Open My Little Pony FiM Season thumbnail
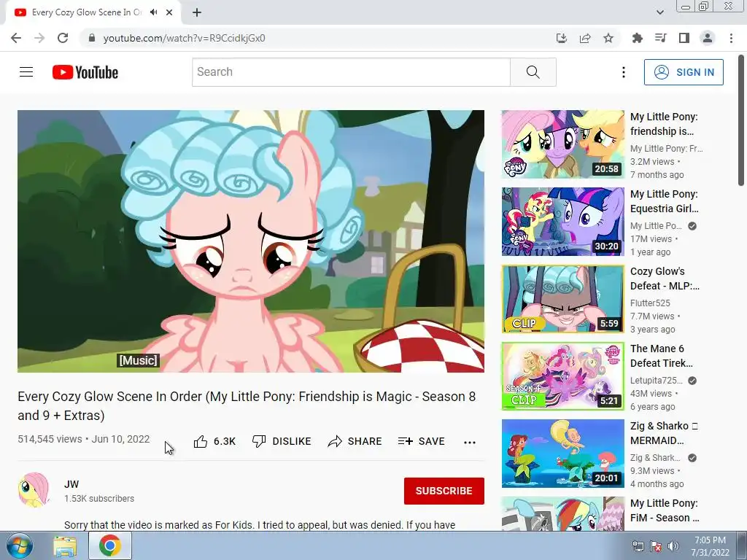747x560 pixels. [562, 514]
